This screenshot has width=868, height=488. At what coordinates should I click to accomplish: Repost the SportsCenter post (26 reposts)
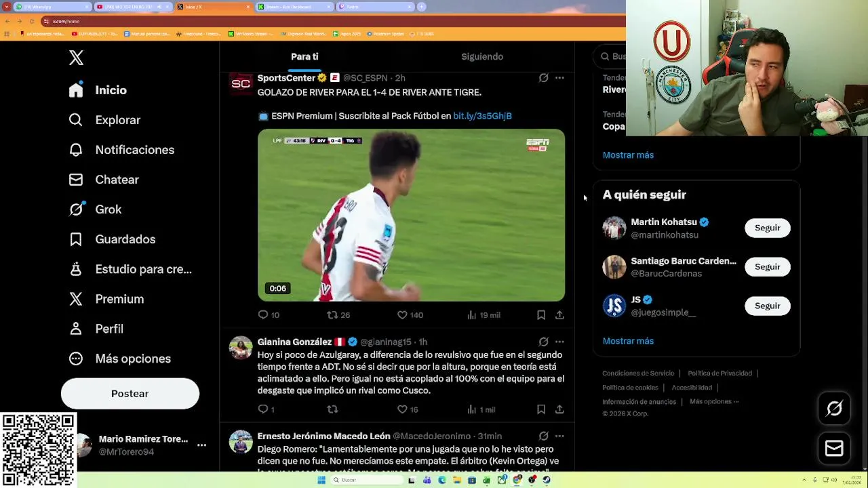(x=338, y=315)
